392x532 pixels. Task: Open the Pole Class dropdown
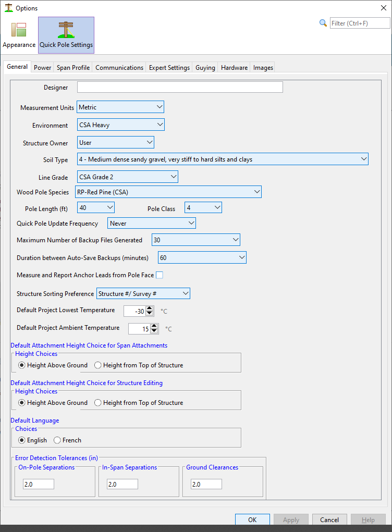[203, 207]
